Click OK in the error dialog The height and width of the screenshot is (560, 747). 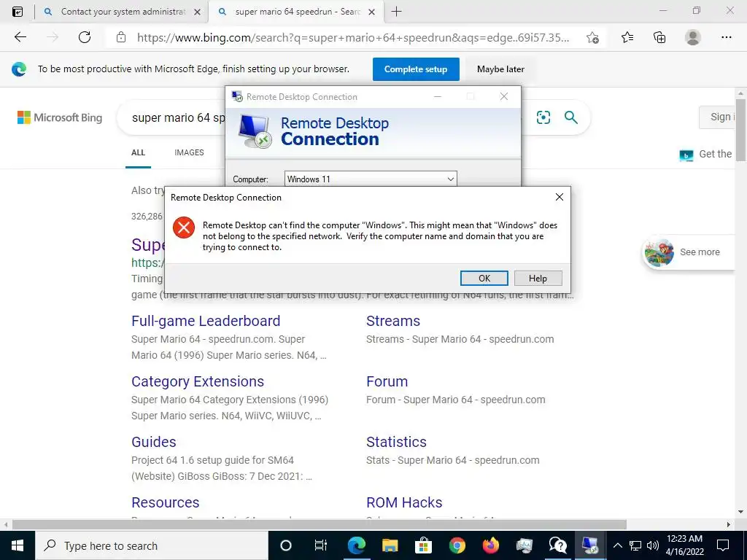484,278
